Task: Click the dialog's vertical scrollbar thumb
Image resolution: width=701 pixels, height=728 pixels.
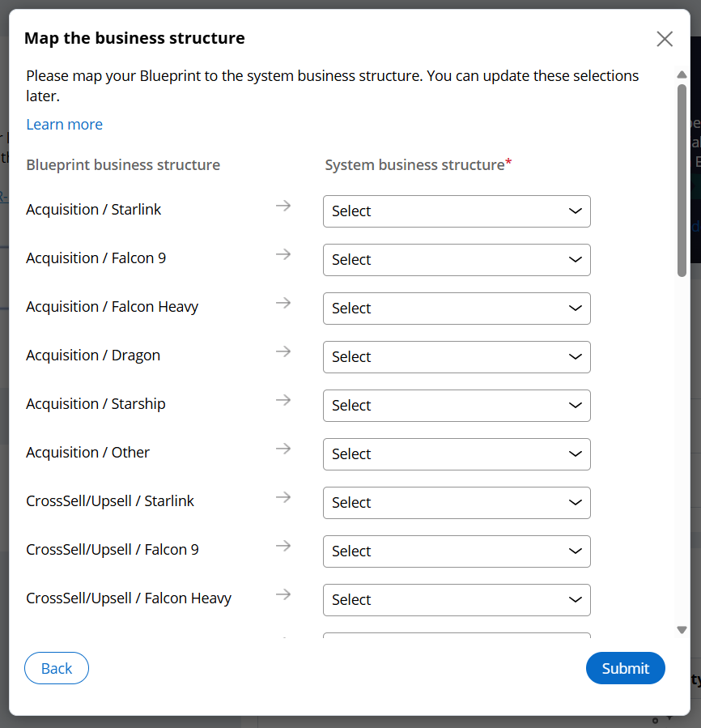Action: tap(682, 181)
